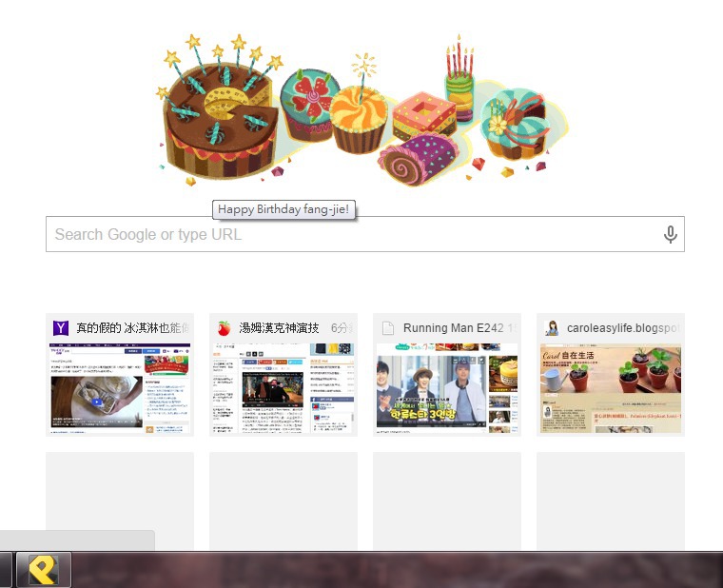Click the microphone voice search icon

[671, 234]
